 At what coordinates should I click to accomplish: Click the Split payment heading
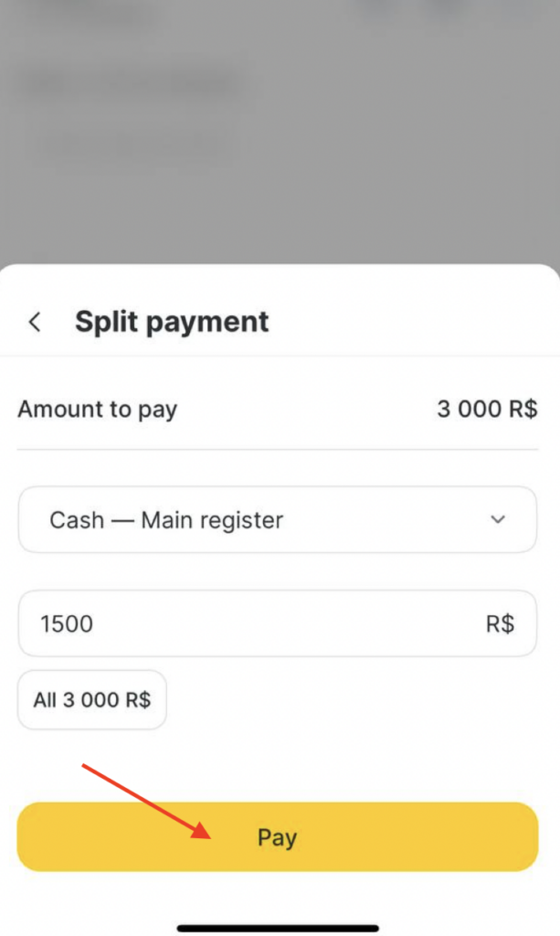(x=172, y=322)
